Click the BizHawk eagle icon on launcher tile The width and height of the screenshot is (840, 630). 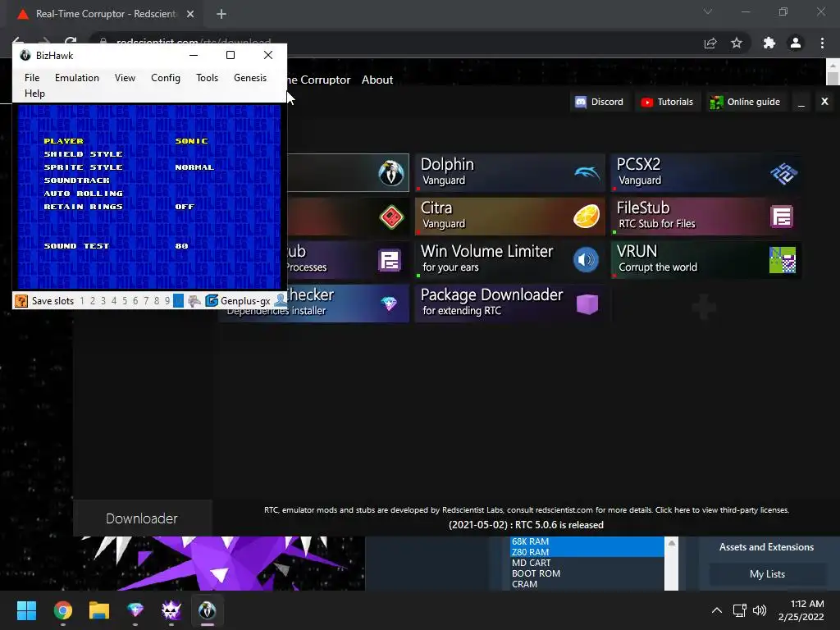click(x=391, y=173)
